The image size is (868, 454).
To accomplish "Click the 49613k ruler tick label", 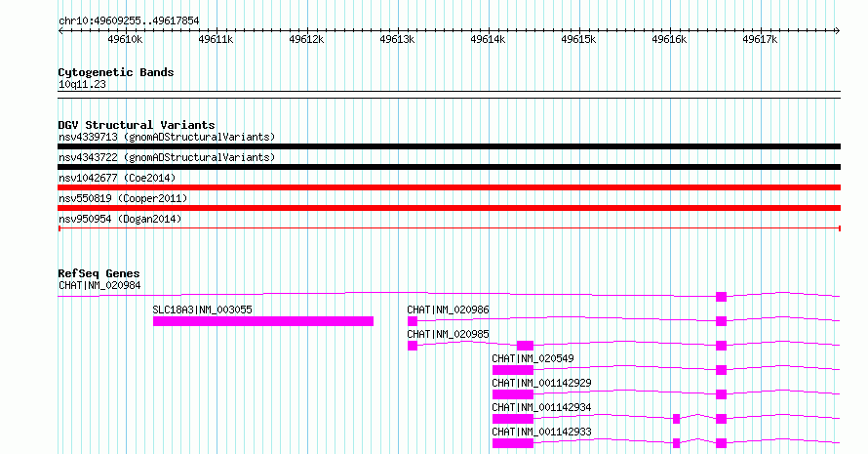I will coord(398,39).
